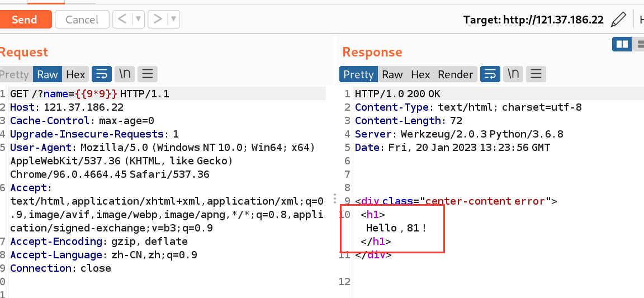Open the forward history dropdown arrow
The image size is (644, 298).
174,19
